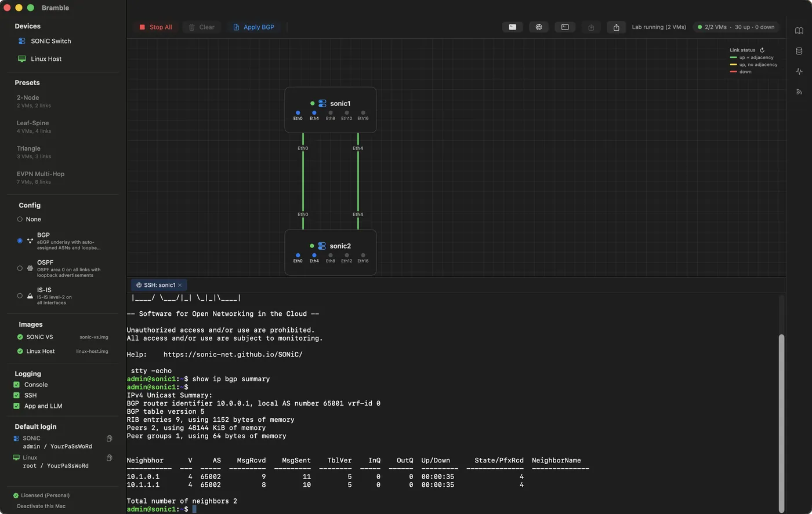Open the RSS feed icon in right sidebar

pos(799,92)
